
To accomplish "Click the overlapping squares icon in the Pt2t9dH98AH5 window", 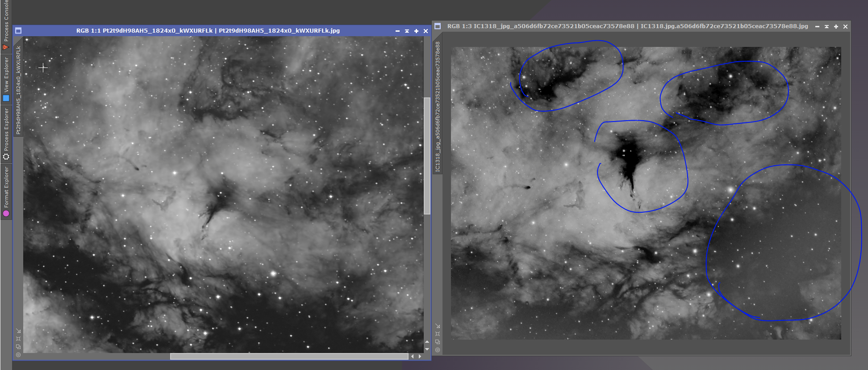I will click(18, 347).
